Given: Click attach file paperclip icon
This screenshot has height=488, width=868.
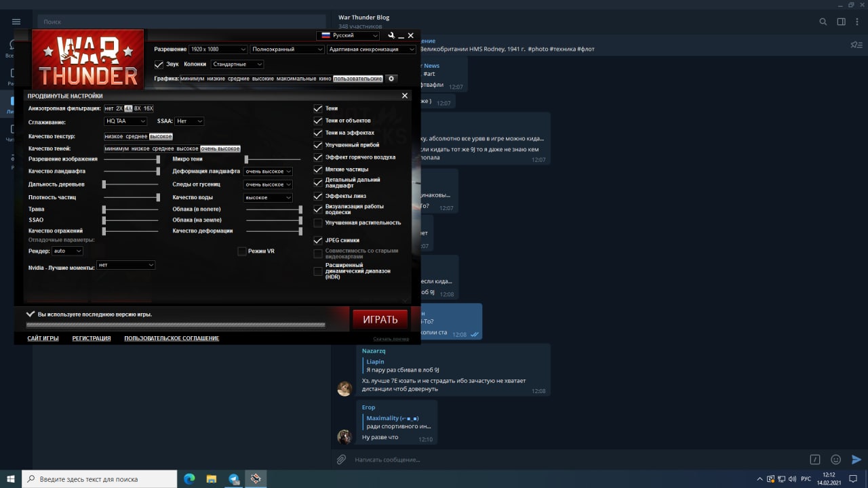Looking at the screenshot, I should 342,460.
